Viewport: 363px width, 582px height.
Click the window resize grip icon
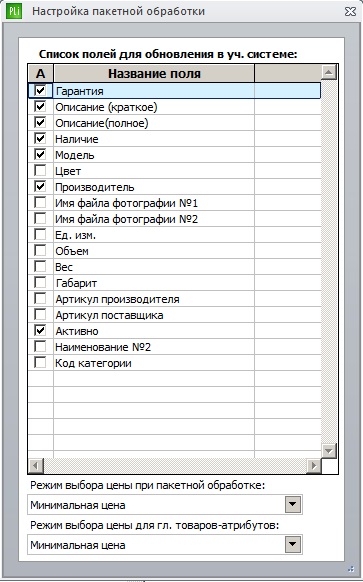pyautogui.click(x=351, y=569)
